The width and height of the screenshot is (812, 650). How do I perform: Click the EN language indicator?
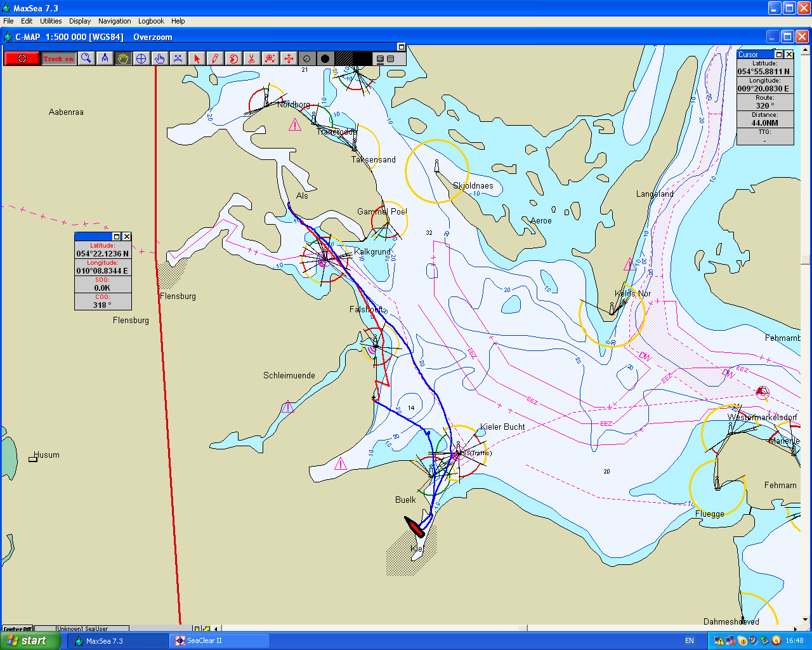(690, 641)
